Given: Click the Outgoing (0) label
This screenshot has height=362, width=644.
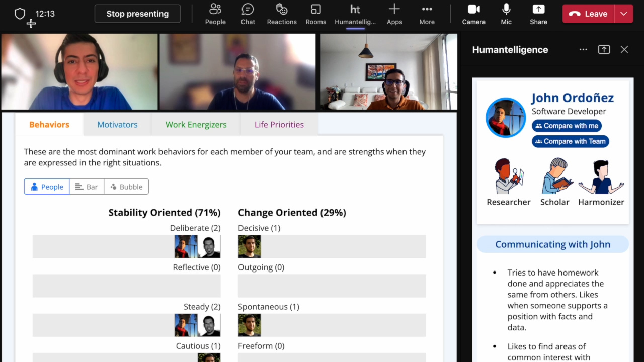Looking at the screenshot, I should [x=261, y=267].
